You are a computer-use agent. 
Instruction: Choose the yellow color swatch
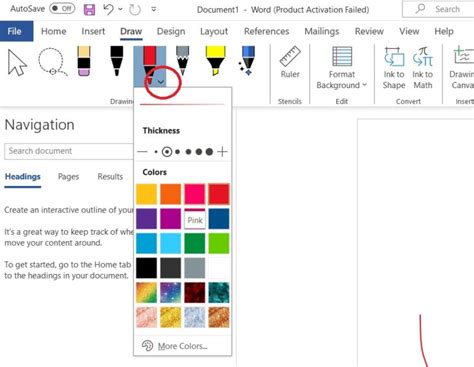[x=146, y=194]
